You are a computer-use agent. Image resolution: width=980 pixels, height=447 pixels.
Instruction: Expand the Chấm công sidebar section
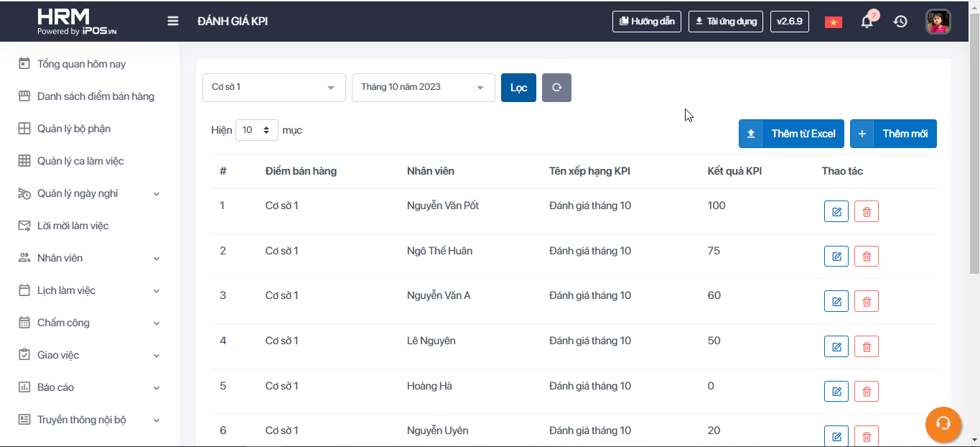pos(89,323)
